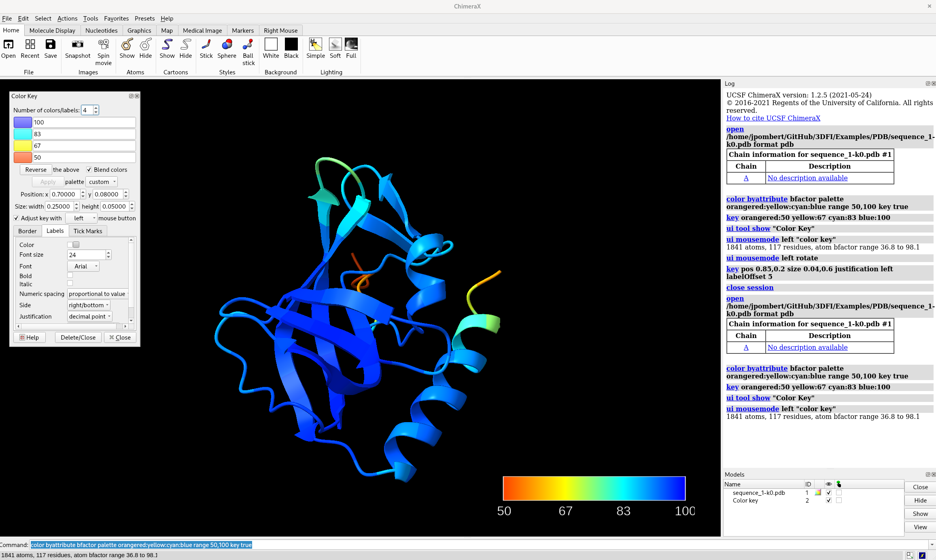This screenshot has width=936, height=560.
Task: Set Black background icon
Action: (291, 44)
